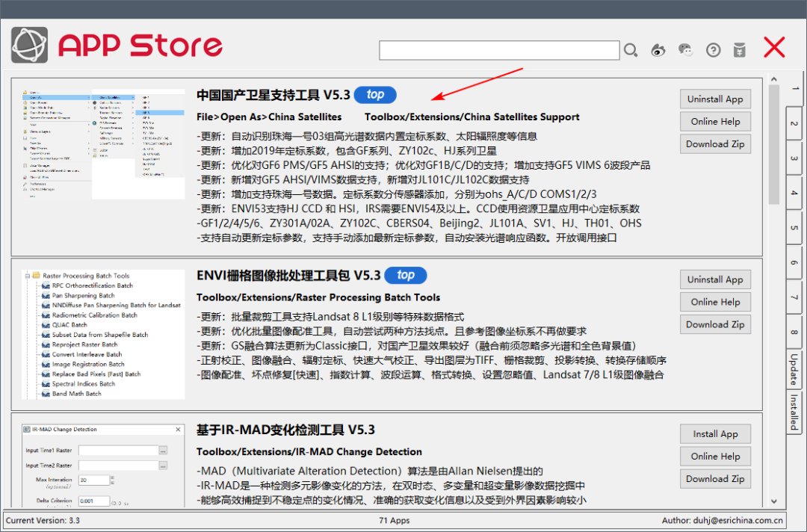This screenshot has height=532, width=807.
Task: Click the IR-MAD dialog screenshot thumbnail
Action: tap(103, 466)
